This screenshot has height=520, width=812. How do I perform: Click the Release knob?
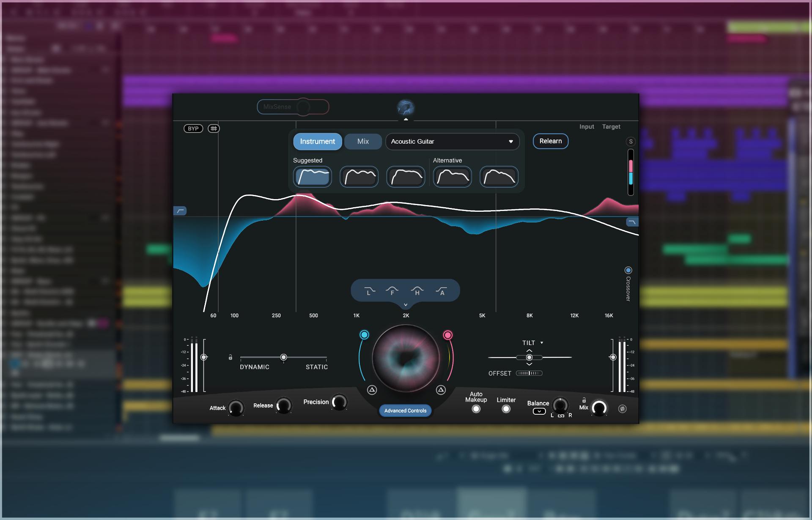[284, 405]
